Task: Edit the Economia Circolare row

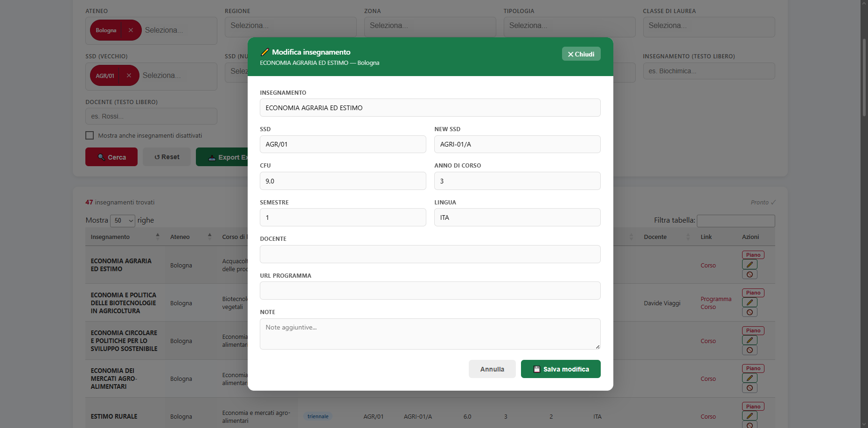Action: point(750,340)
